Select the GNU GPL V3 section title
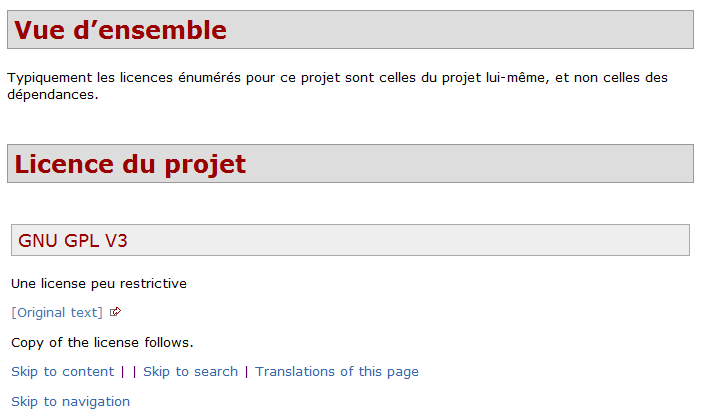 tap(73, 240)
